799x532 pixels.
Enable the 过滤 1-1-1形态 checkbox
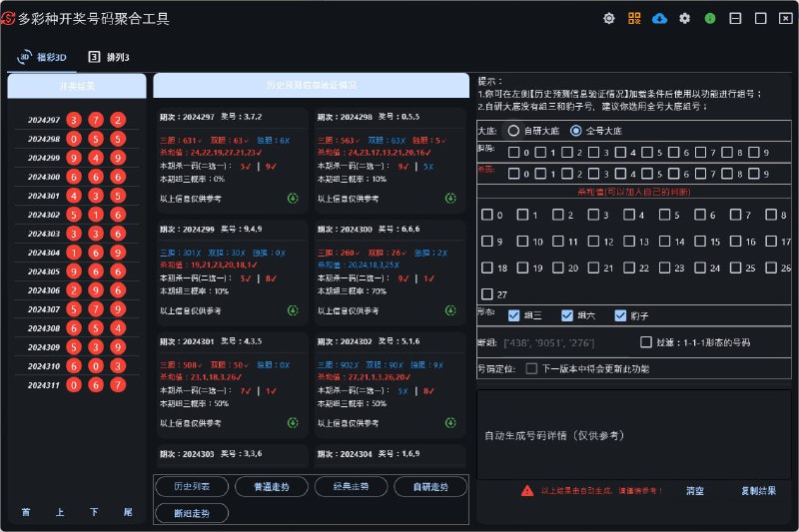click(646, 342)
